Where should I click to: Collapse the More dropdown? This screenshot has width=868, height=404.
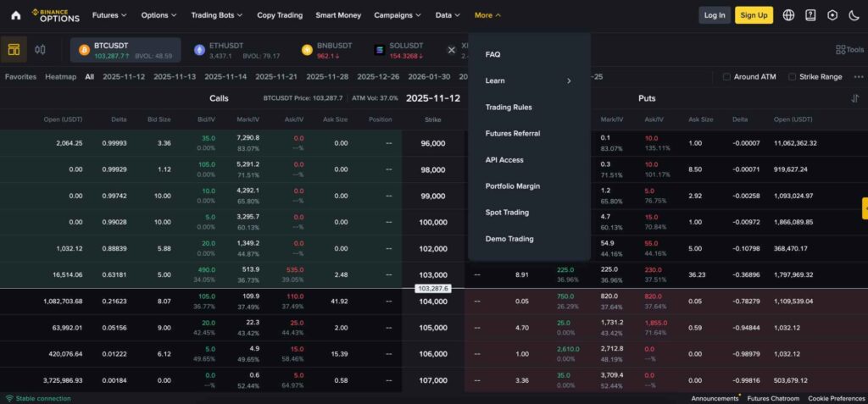coord(487,15)
